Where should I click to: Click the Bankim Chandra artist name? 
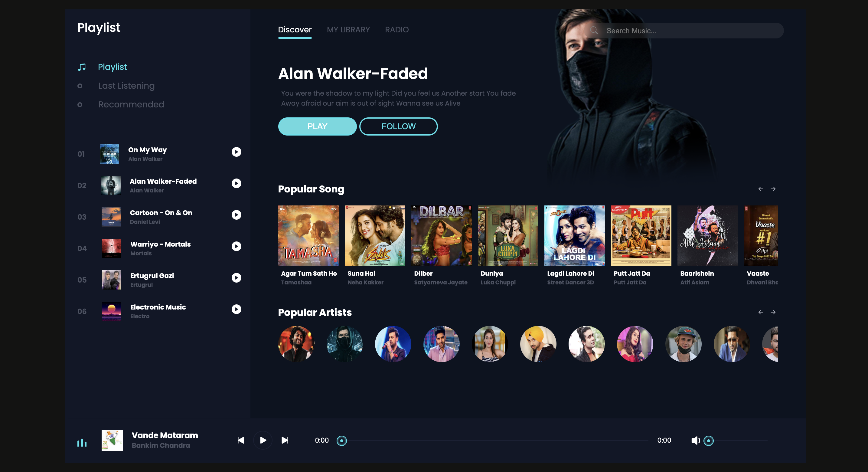(x=161, y=445)
